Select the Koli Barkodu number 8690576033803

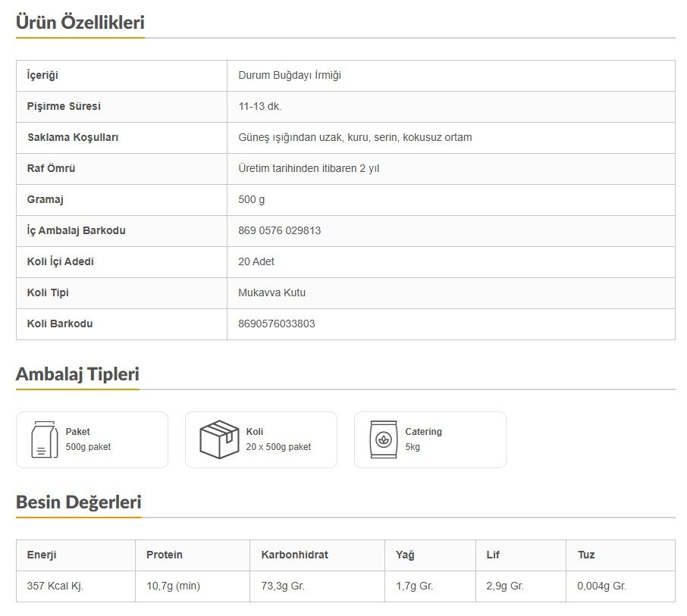pos(276,324)
